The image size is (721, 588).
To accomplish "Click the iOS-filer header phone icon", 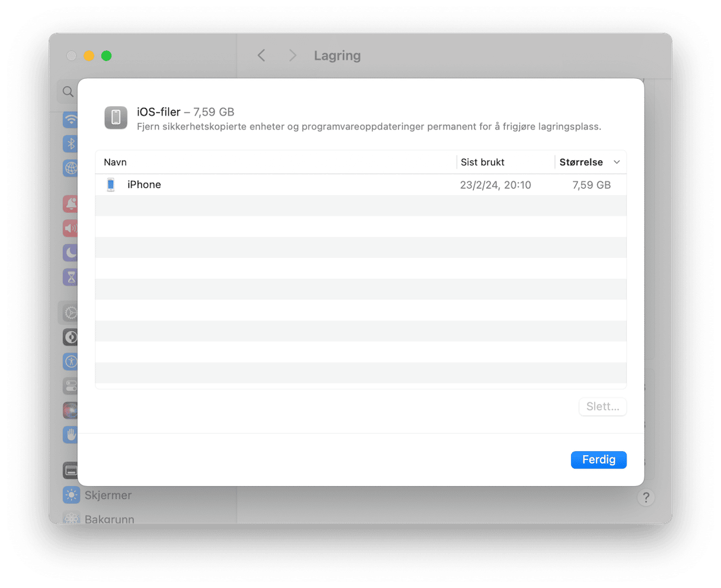I will 116,117.
